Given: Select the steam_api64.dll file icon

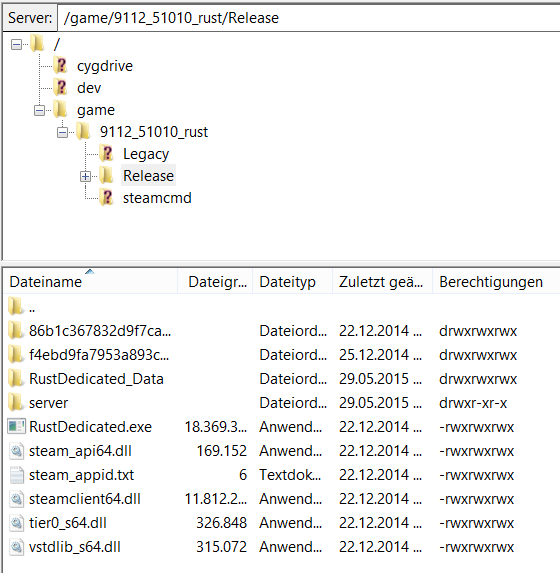Looking at the screenshot, I should point(16,451).
